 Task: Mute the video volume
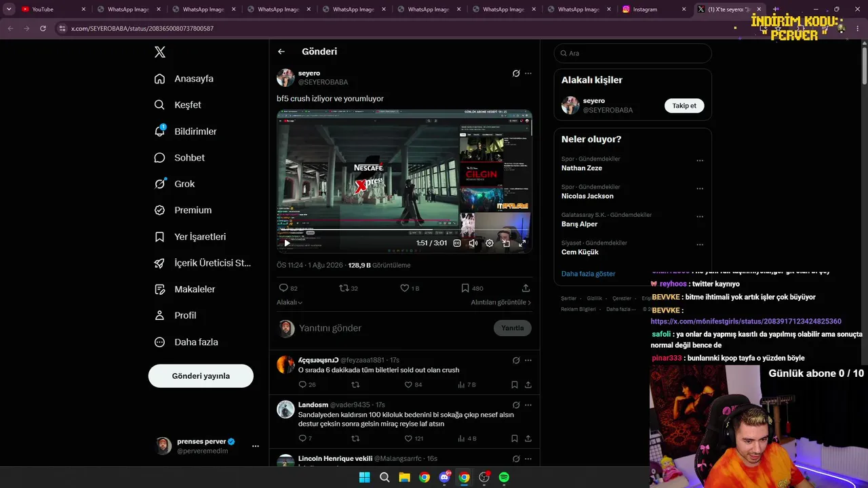(x=473, y=243)
